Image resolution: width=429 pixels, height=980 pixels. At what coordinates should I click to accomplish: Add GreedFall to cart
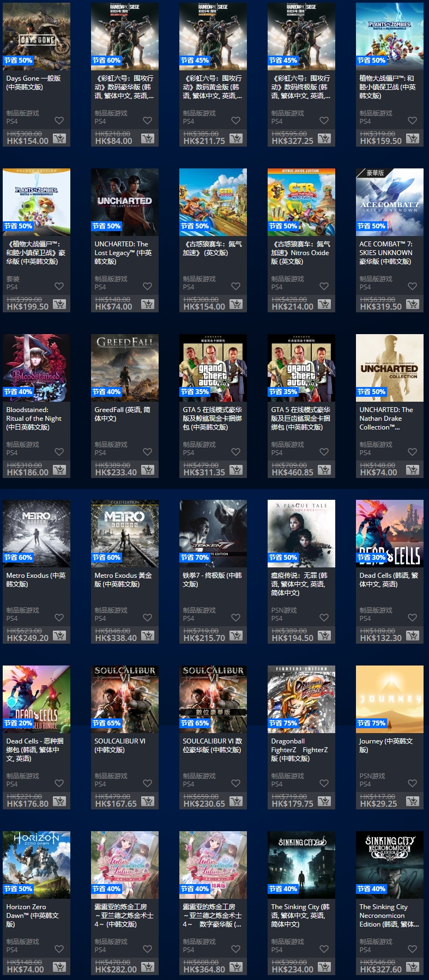tap(148, 470)
